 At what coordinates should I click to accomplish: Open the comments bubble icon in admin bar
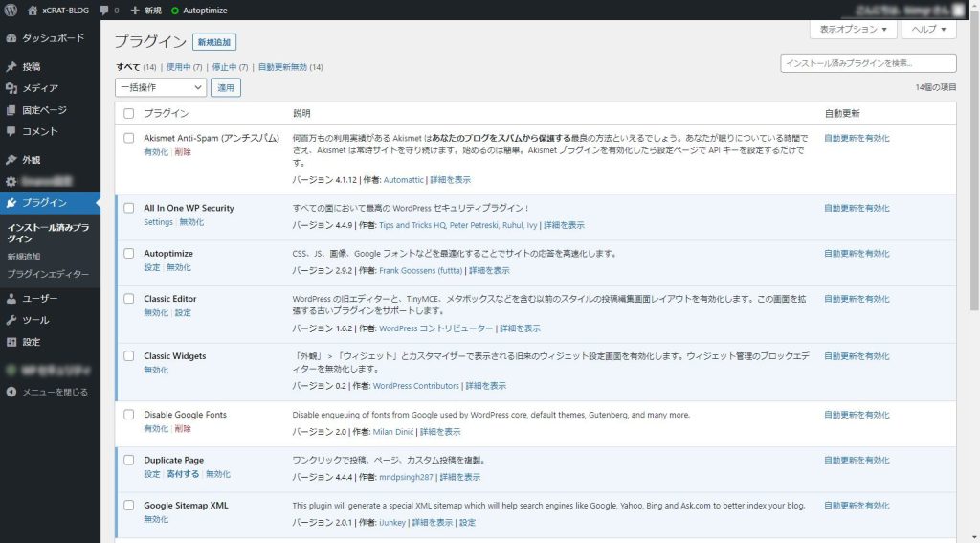pos(103,11)
